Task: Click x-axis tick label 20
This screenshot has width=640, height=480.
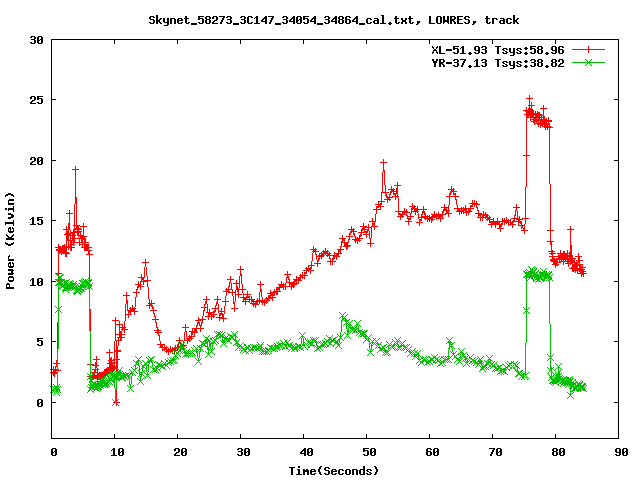Action: (x=180, y=452)
